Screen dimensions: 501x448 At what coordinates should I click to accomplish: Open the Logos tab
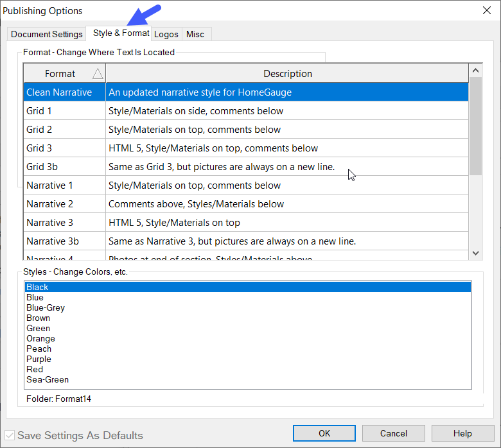coord(166,34)
